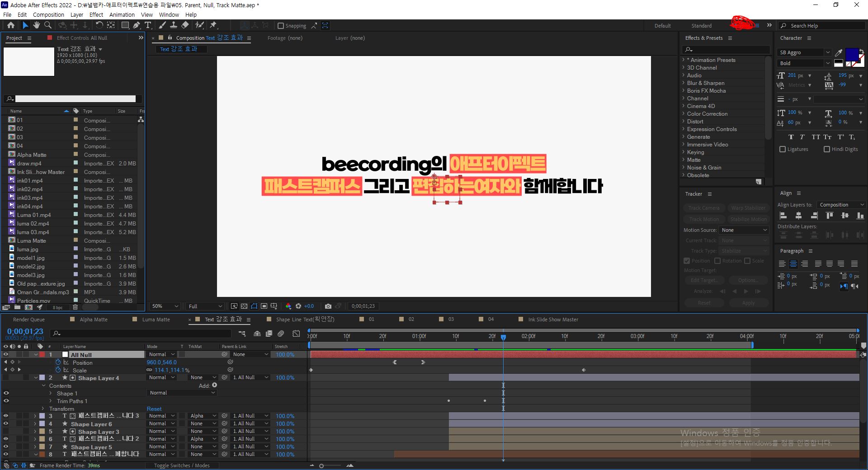The height and width of the screenshot is (470, 868).
Task: Open the Composition menu
Action: 48,14
